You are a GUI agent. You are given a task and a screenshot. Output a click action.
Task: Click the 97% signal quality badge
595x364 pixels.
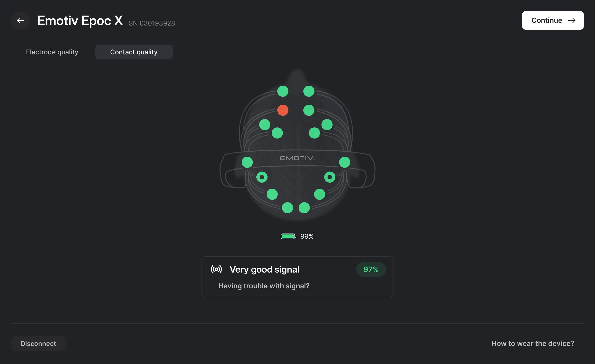371,269
